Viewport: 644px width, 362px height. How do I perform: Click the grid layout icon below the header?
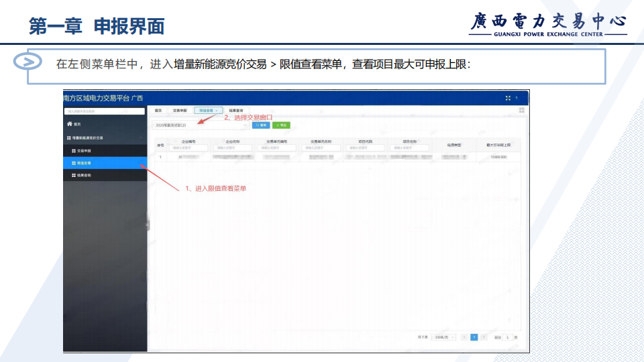[522, 111]
